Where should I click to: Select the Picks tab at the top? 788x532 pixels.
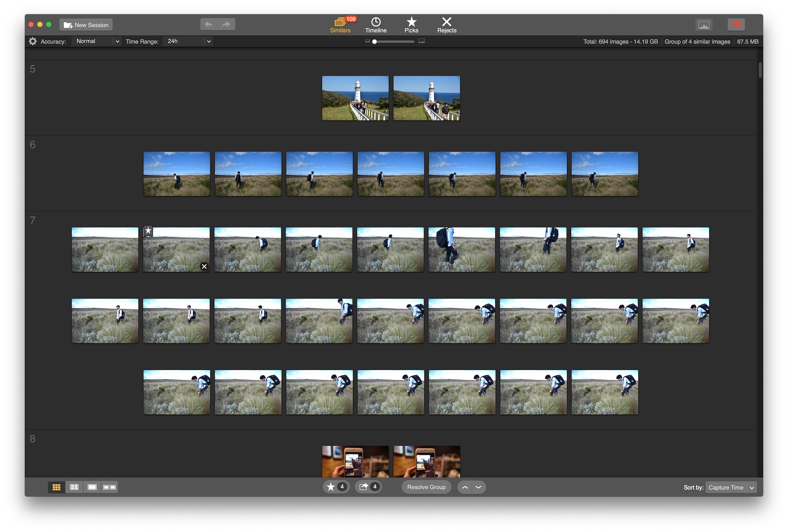411,24
